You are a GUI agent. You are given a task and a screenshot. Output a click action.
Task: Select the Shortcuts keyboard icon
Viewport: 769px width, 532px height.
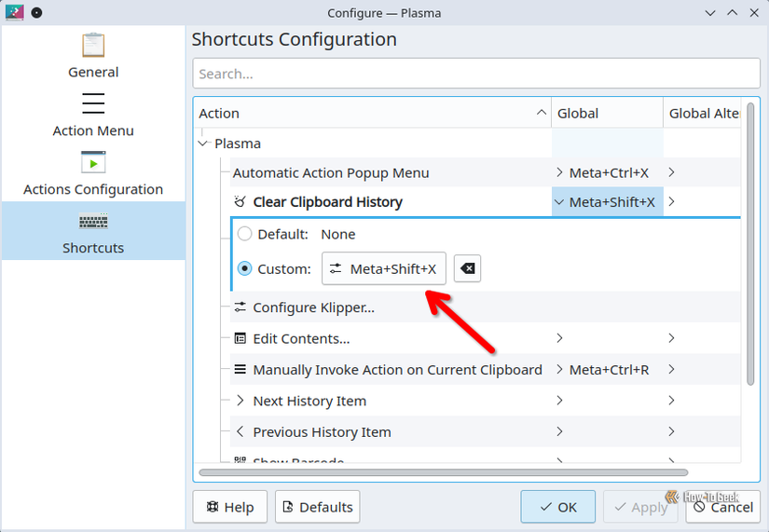click(93, 222)
